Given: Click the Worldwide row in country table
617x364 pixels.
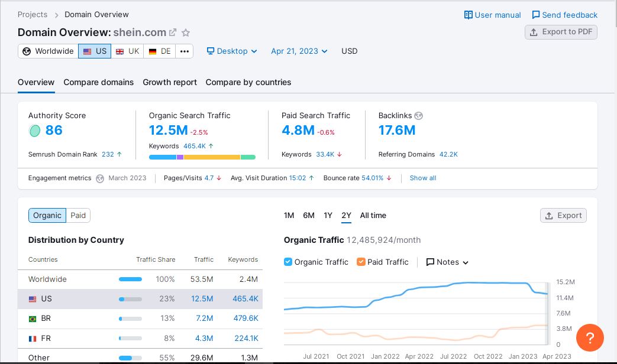Looking at the screenshot, I should 140,279.
